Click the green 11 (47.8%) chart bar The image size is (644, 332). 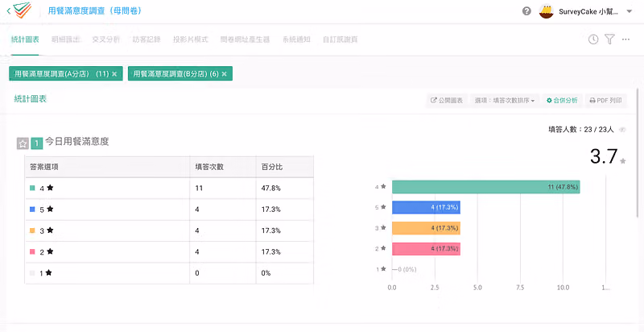[486, 187]
